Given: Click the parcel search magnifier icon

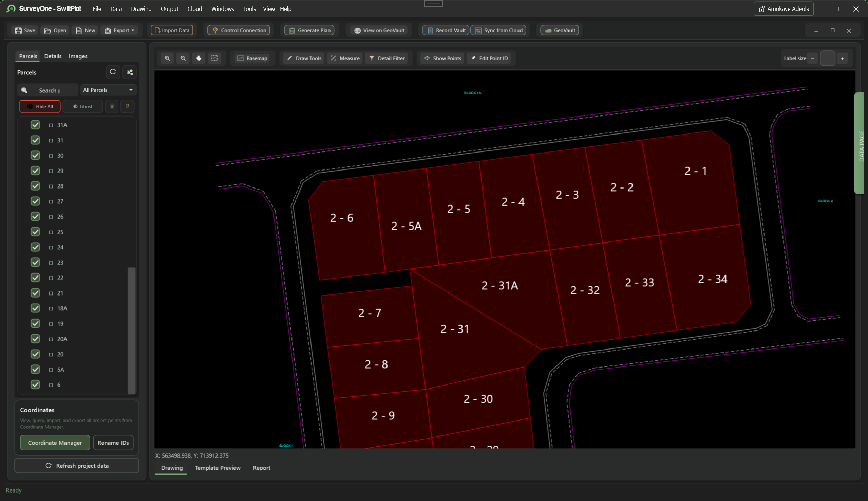Looking at the screenshot, I should [x=24, y=90].
